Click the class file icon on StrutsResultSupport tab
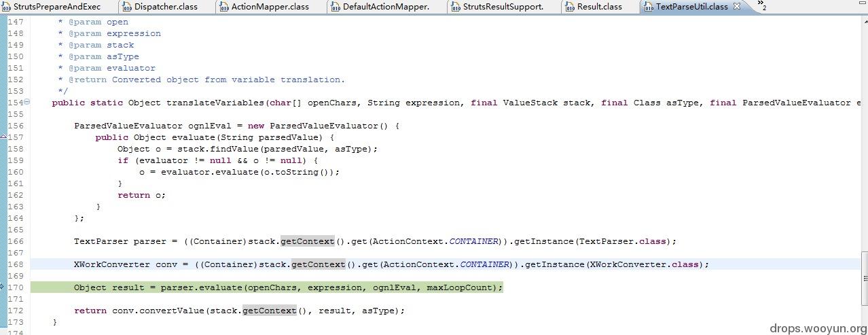The height and width of the screenshot is (335, 868). click(x=455, y=7)
